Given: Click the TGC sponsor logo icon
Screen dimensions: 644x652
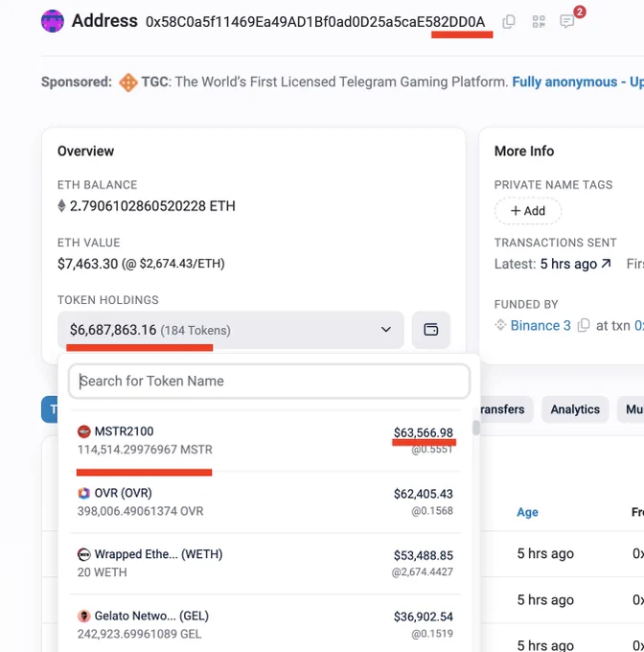Looking at the screenshot, I should click(128, 81).
